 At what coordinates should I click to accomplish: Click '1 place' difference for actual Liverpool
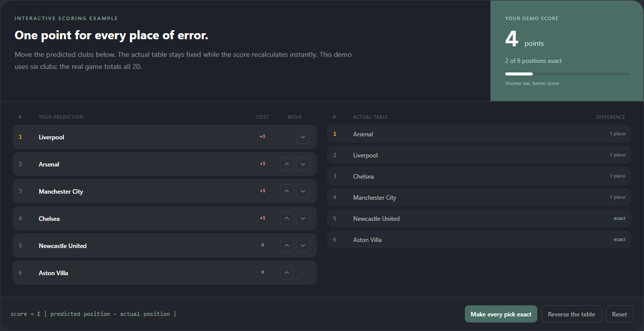click(x=617, y=155)
